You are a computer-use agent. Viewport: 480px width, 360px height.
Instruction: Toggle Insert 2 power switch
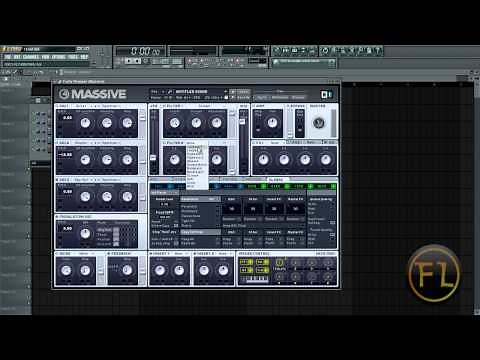click(x=196, y=254)
